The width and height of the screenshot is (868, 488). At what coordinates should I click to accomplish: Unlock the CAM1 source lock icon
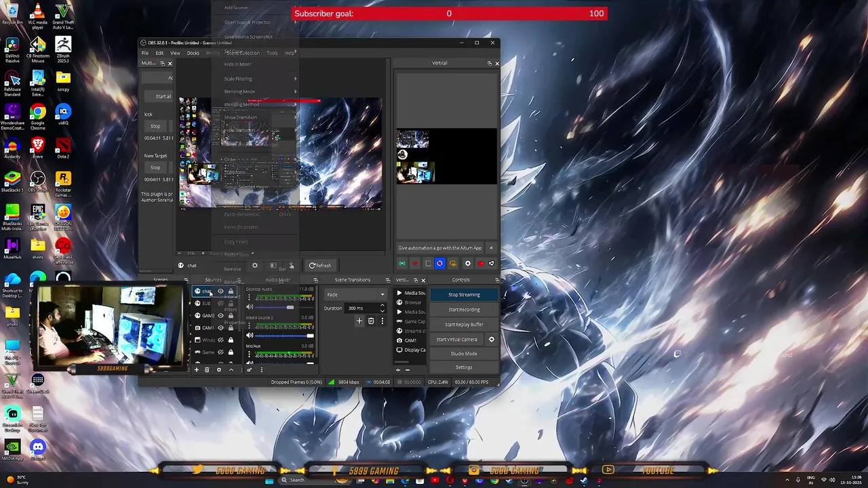tap(231, 328)
